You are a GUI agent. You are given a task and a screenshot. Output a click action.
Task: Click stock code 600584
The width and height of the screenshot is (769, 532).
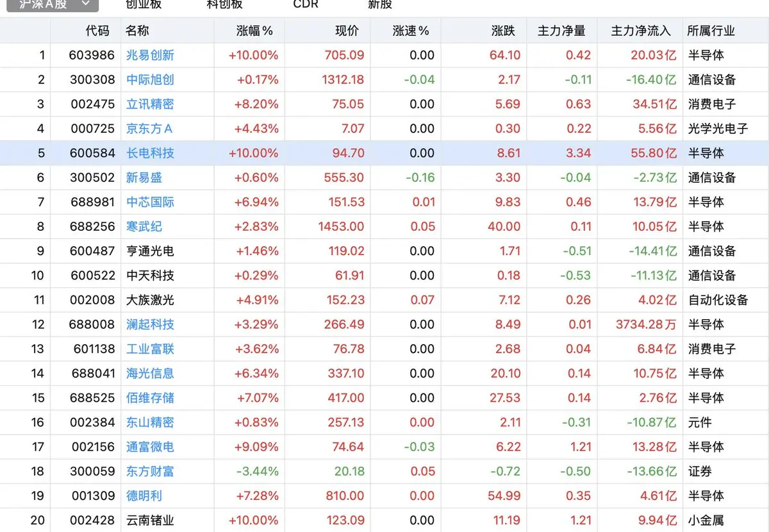[x=92, y=153]
